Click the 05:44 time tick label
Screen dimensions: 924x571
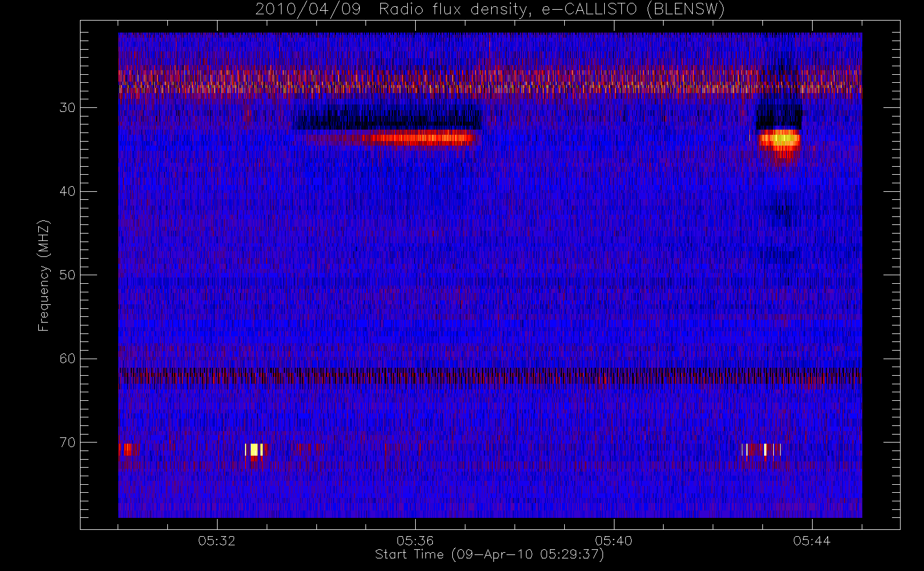[811, 541]
